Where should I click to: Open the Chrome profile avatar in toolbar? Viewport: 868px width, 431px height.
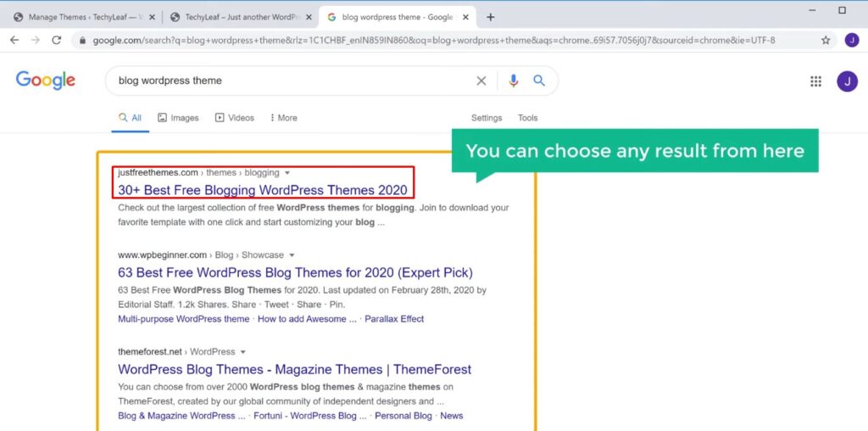tap(851, 40)
